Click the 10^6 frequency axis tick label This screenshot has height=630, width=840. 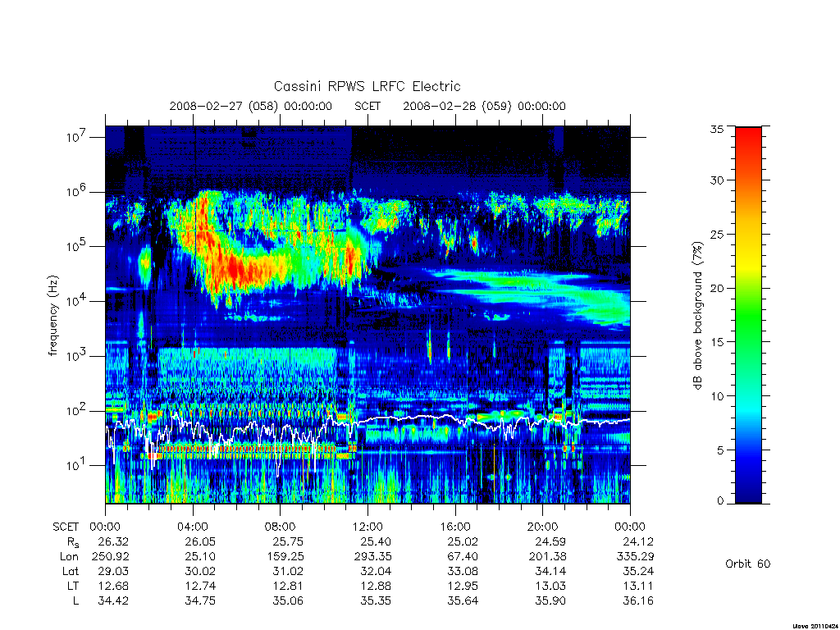click(76, 190)
